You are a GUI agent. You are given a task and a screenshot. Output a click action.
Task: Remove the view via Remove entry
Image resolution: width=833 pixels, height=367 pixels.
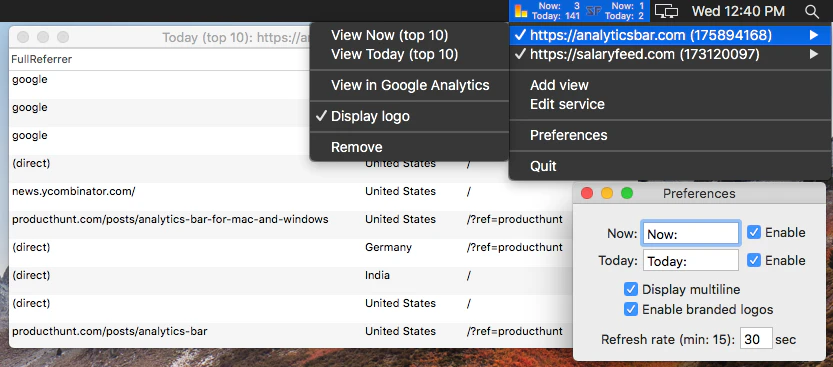click(356, 147)
